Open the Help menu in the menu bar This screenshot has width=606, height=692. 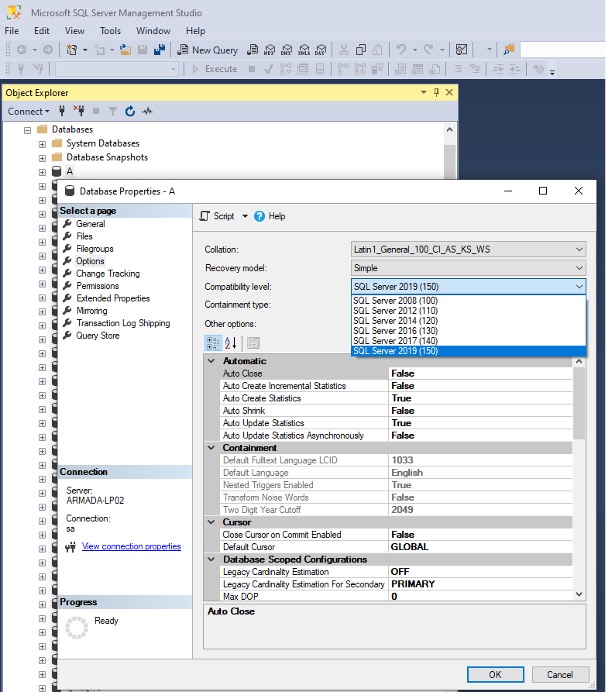point(196,31)
